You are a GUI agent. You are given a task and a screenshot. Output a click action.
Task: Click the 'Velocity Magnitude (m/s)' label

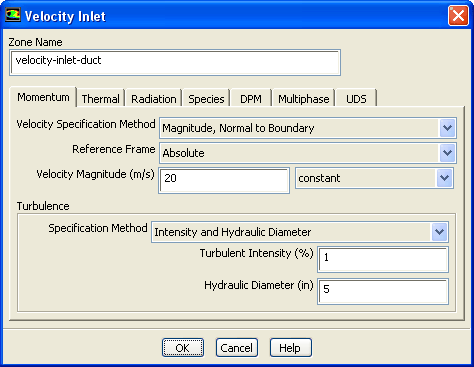(96, 174)
